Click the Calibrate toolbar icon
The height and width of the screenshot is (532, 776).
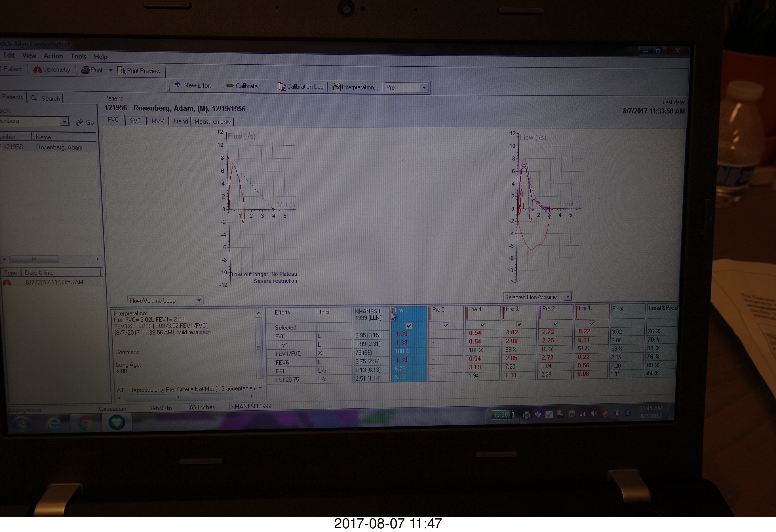coord(230,86)
